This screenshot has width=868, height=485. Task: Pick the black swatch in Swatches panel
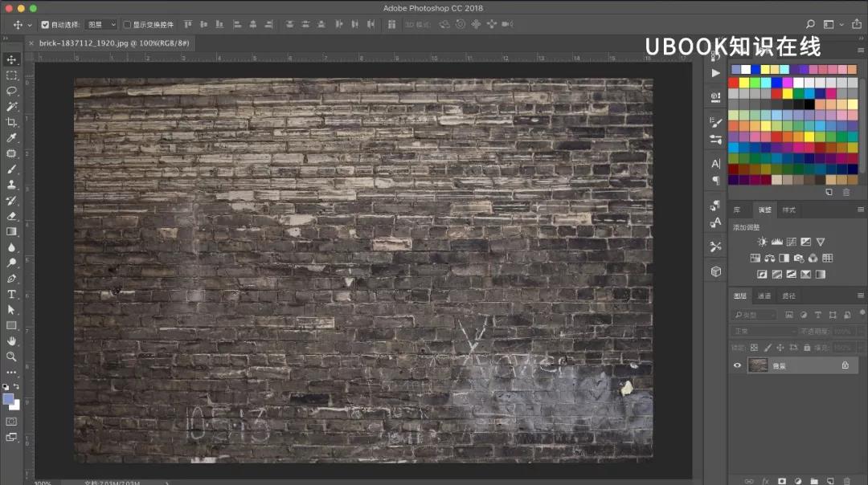coord(809,104)
